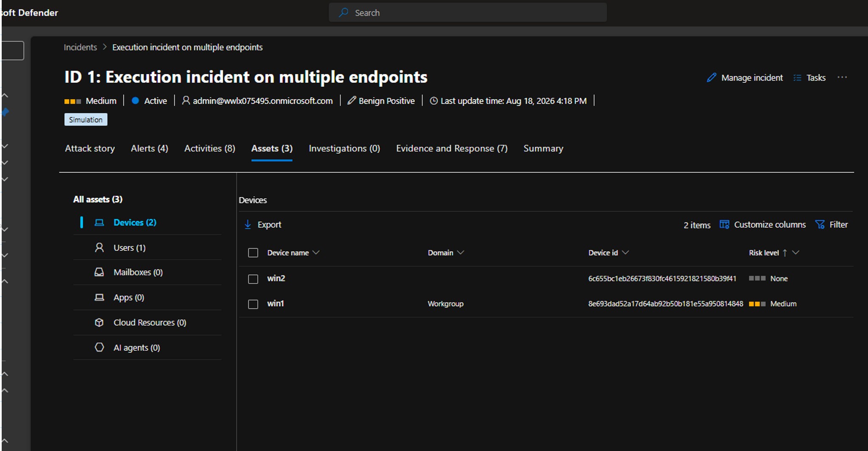Click the Workgroup domain cell
Image resolution: width=868 pixels, height=451 pixels.
coord(445,304)
